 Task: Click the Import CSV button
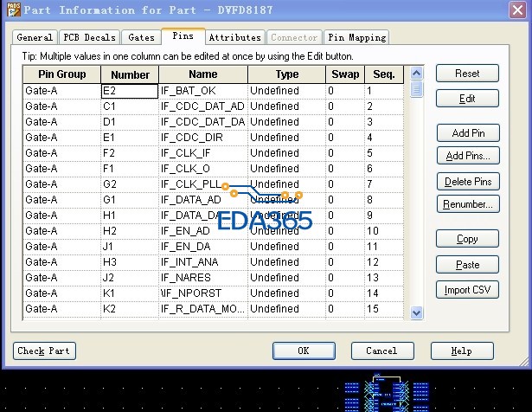(467, 290)
